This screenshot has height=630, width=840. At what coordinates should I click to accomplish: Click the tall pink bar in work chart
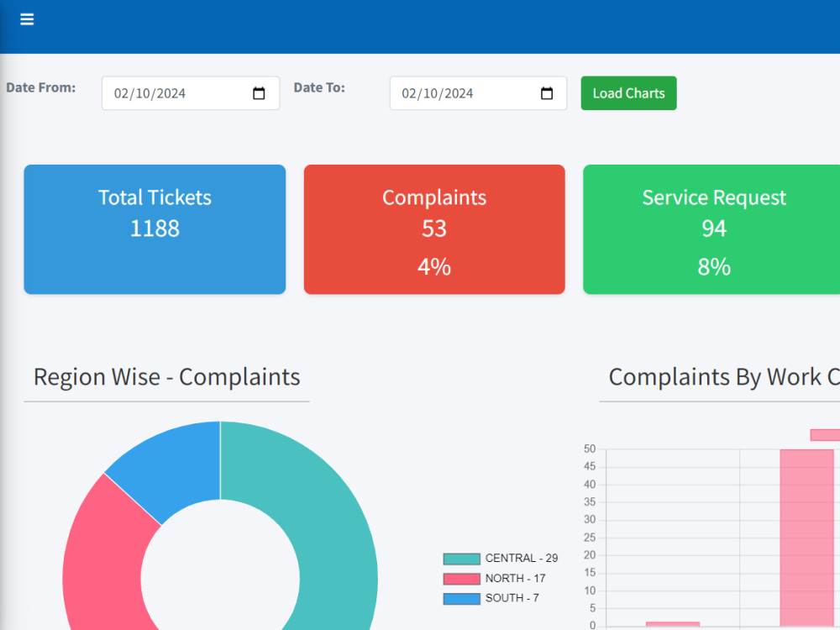click(806, 538)
